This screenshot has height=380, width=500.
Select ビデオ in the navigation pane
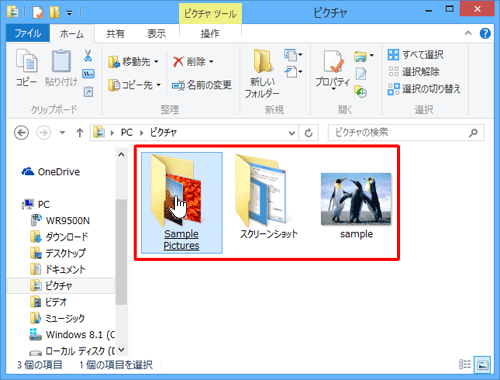click(x=49, y=302)
